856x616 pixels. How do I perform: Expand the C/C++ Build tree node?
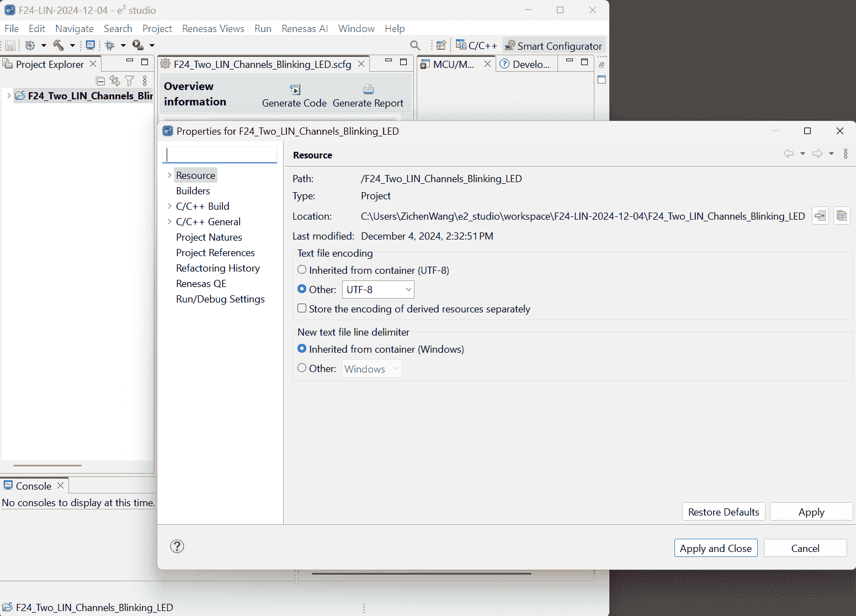click(169, 206)
